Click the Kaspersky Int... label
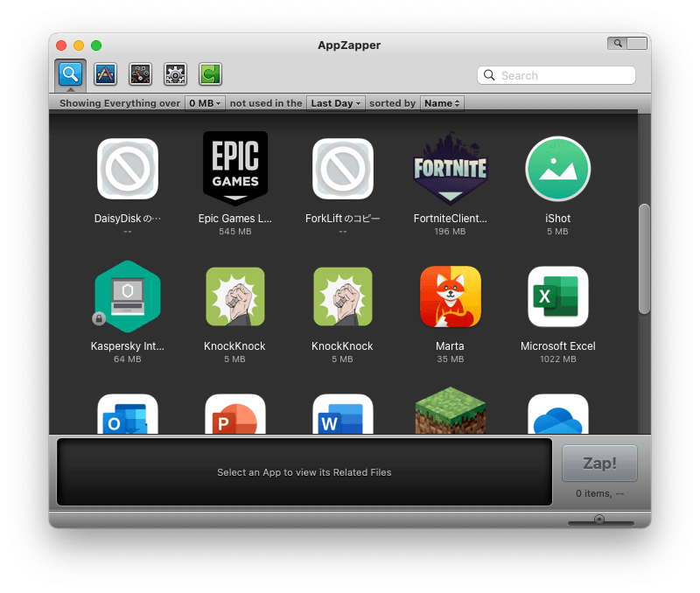 [x=128, y=346]
